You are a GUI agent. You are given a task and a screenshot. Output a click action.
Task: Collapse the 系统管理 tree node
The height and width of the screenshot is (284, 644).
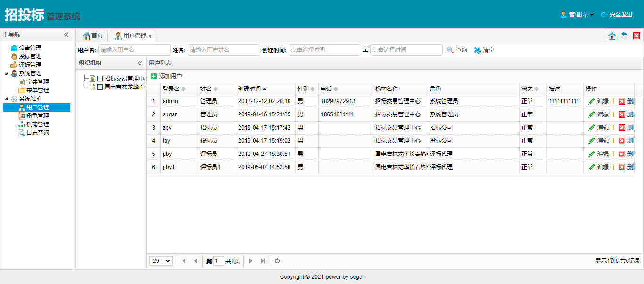tap(6, 73)
